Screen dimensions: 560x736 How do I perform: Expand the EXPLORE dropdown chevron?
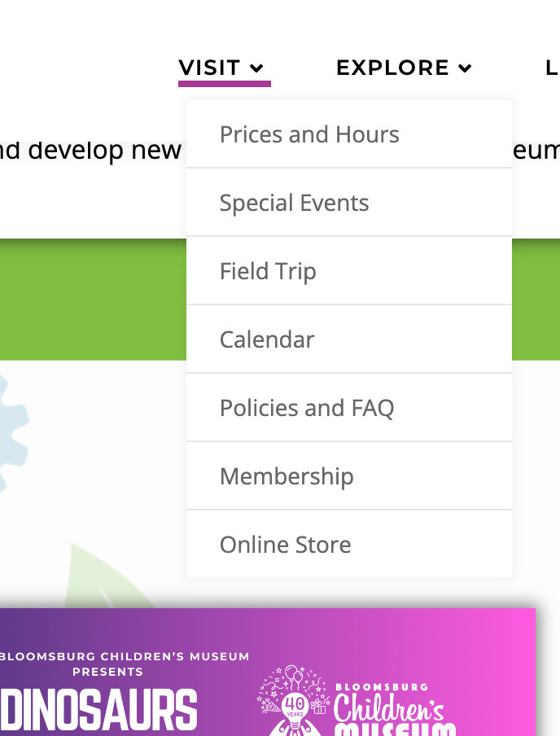pyautogui.click(x=465, y=68)
